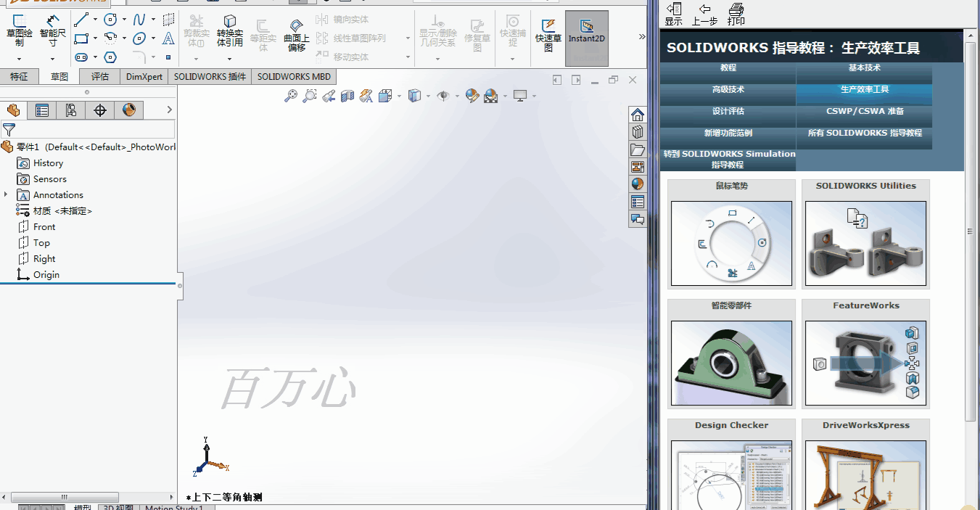980x510 pixels.
Task: Click the help window vertical scrollbar
Action: pos(970,231)
